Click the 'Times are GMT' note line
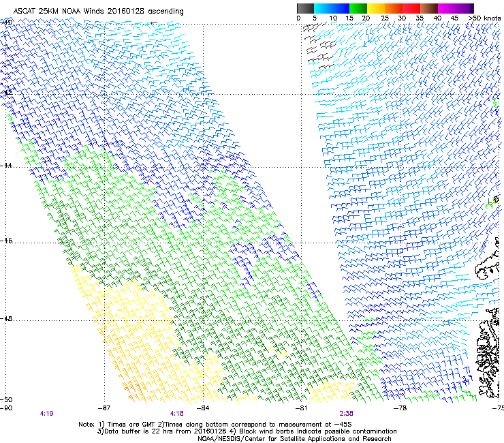The image size is (504, 443). click(x=215, y=425)
